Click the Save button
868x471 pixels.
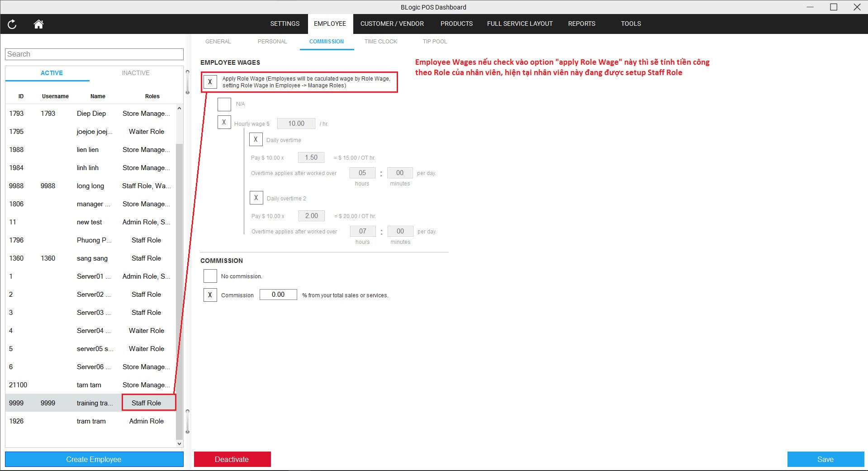click(x=826, y=459)
